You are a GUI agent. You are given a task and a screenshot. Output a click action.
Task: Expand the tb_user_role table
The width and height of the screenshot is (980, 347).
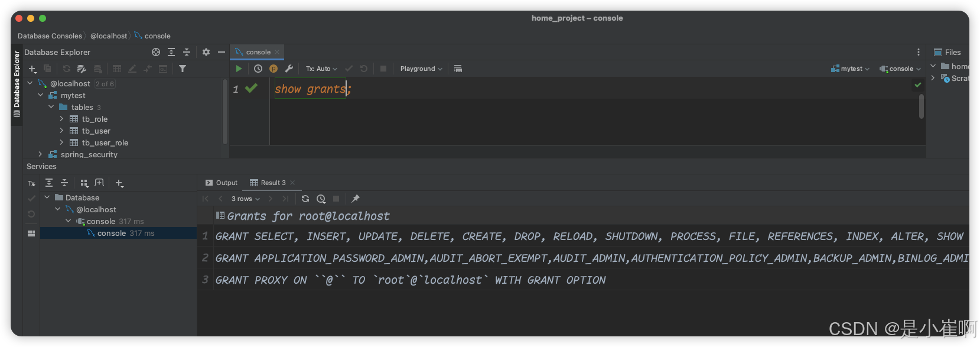[61, 142]
